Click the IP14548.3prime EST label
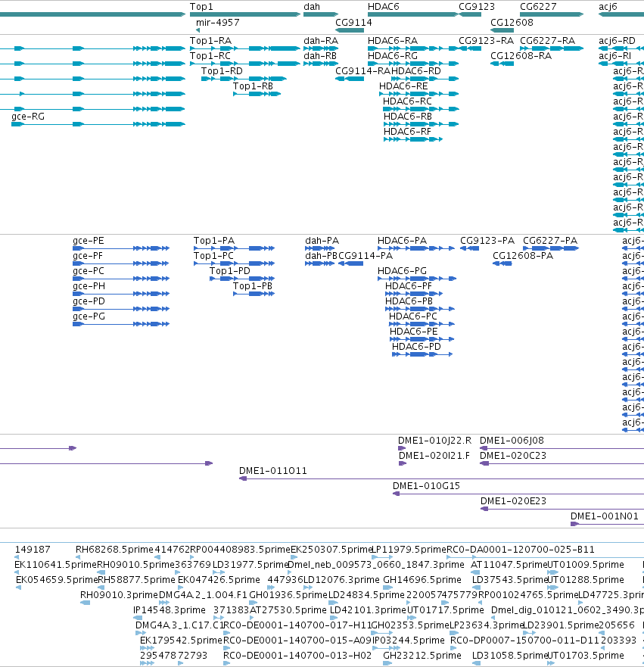Image resolution: width=644 pixels, height=667 pixels. [170, 610]
